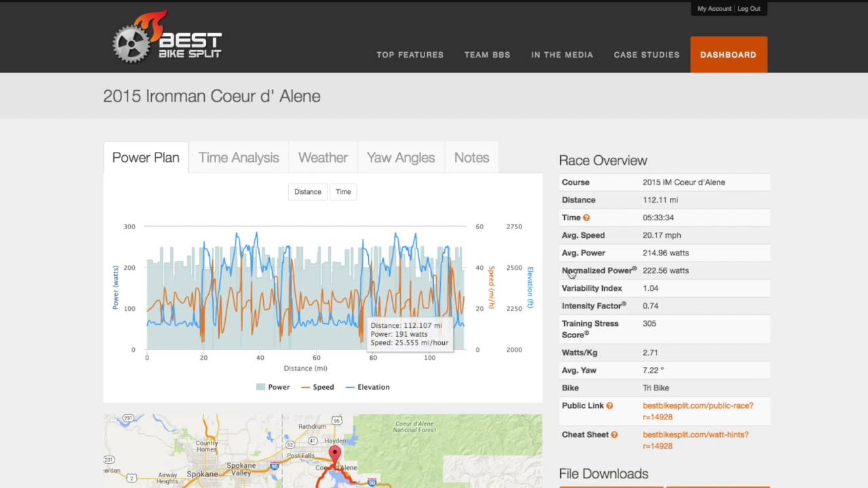Set chart x-axis with the Distance button

pos(308,192)
